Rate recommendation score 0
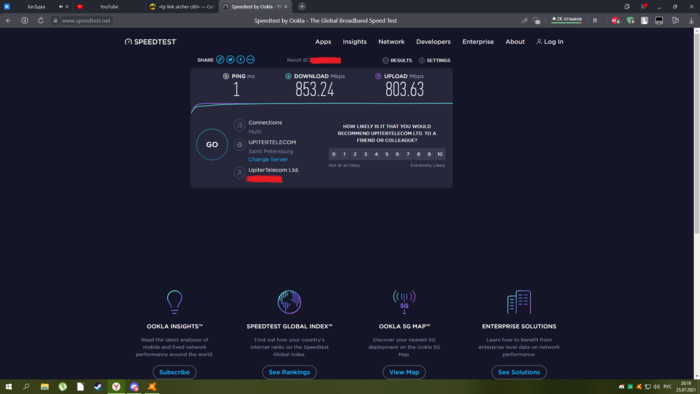 click(x=333, y=154)
